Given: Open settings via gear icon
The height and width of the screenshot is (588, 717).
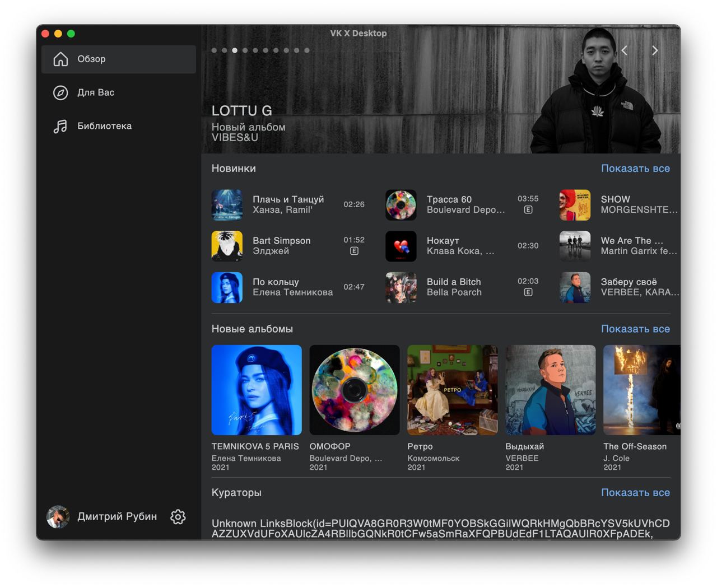Looking at the screenshot, I should [178, 516].
